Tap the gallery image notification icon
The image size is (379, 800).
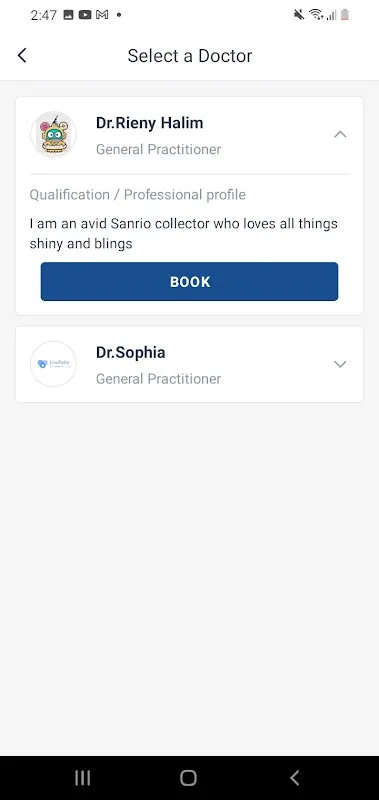[68, 15]
